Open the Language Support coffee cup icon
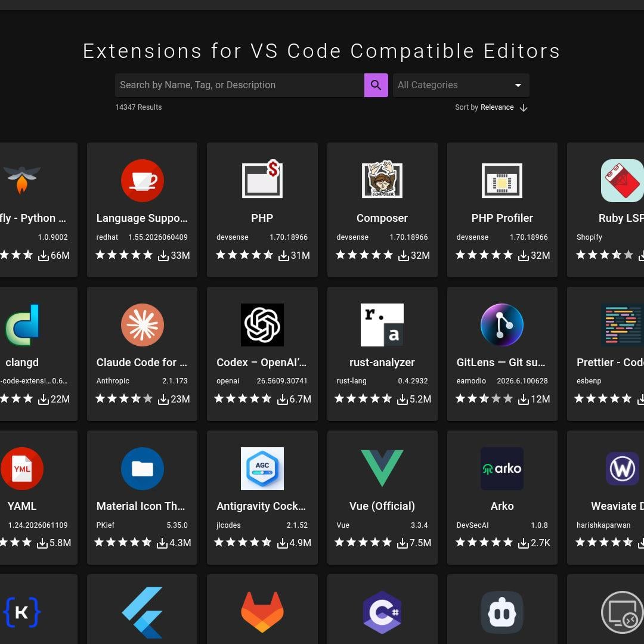644x644 pixels. pyautogui.click(x=142, y=181)
